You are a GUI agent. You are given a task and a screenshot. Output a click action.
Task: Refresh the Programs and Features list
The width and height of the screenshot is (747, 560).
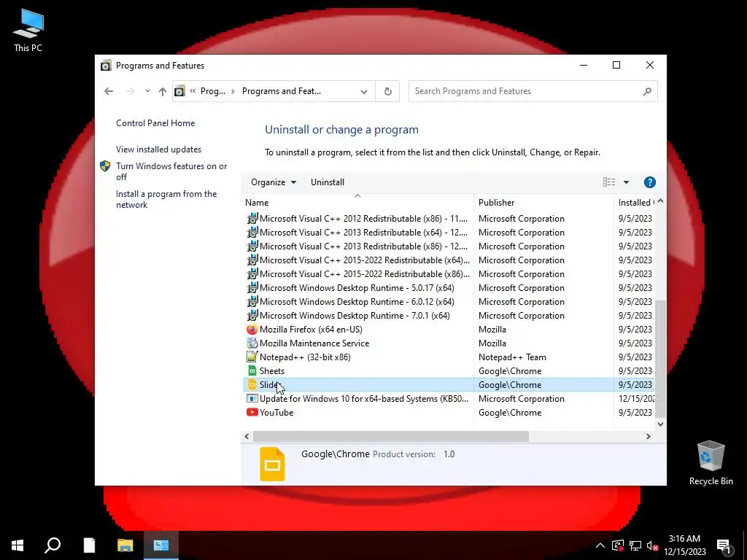(x=388, y=91)
